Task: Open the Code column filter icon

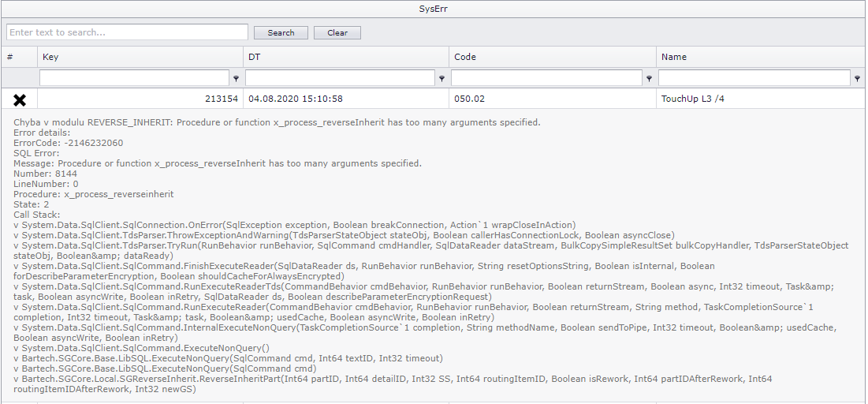Action: click(649, 79)
